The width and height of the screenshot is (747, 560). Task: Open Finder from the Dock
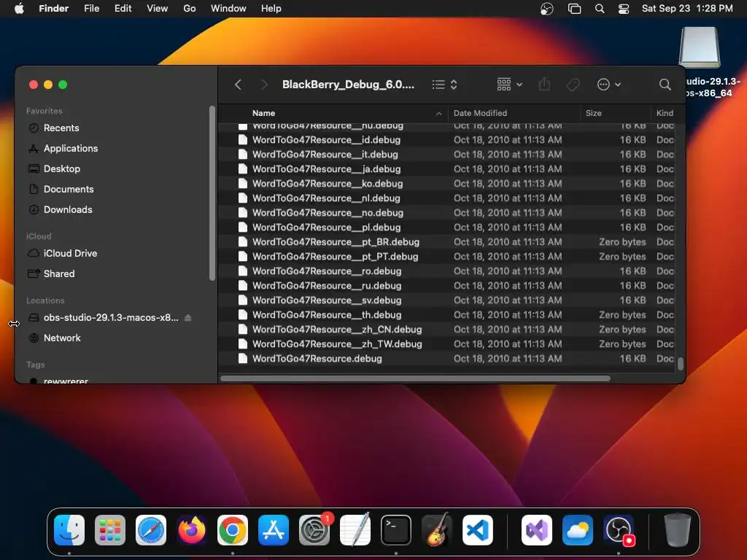tap(69, 530)
